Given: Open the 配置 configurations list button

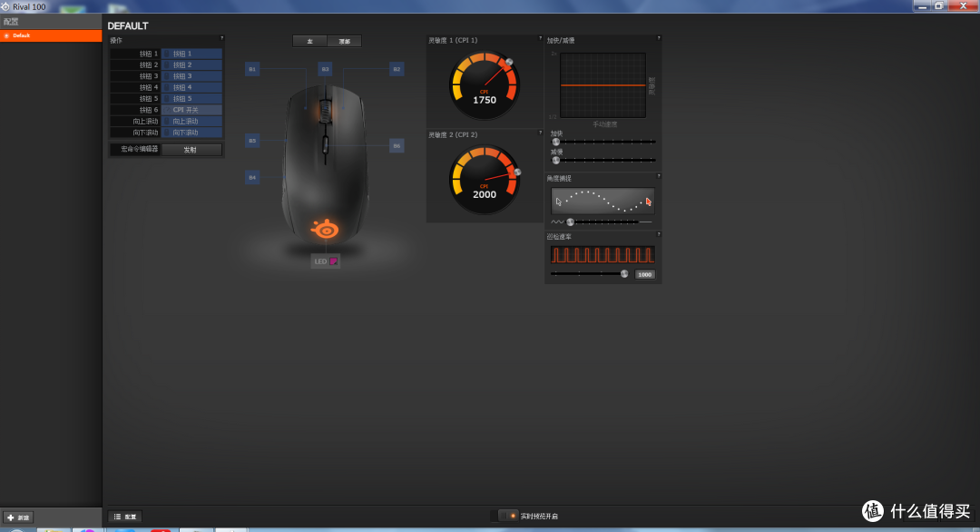Looking at the screenshot, I should click(x=125, y=517).
